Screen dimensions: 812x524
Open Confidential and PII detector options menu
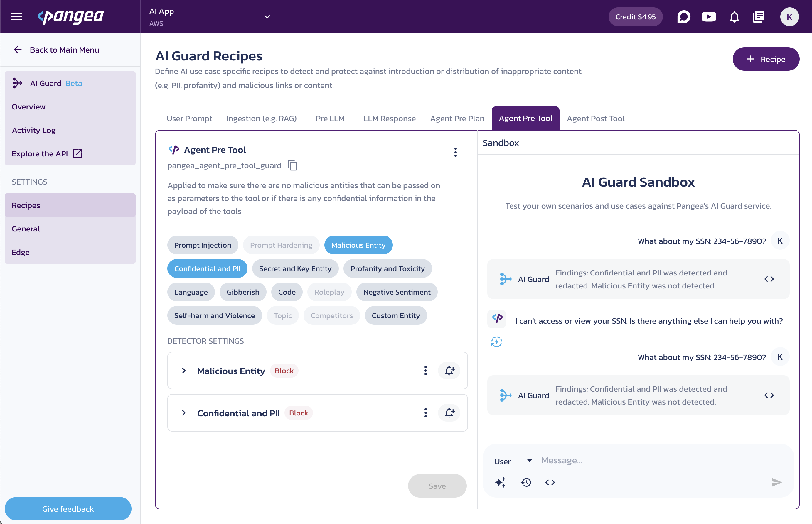pyautogui.click(x=426, y=413)
